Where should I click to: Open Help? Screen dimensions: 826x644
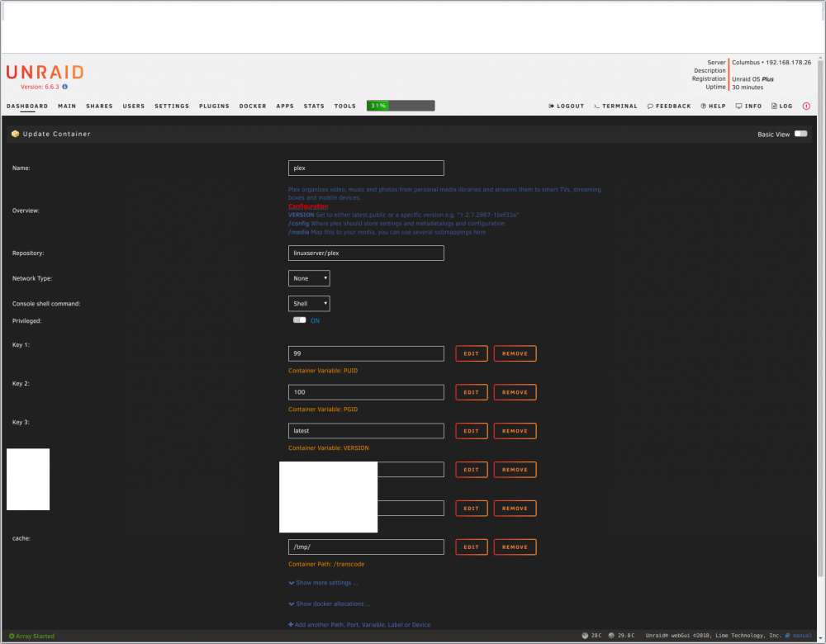[x=714, y=106]
